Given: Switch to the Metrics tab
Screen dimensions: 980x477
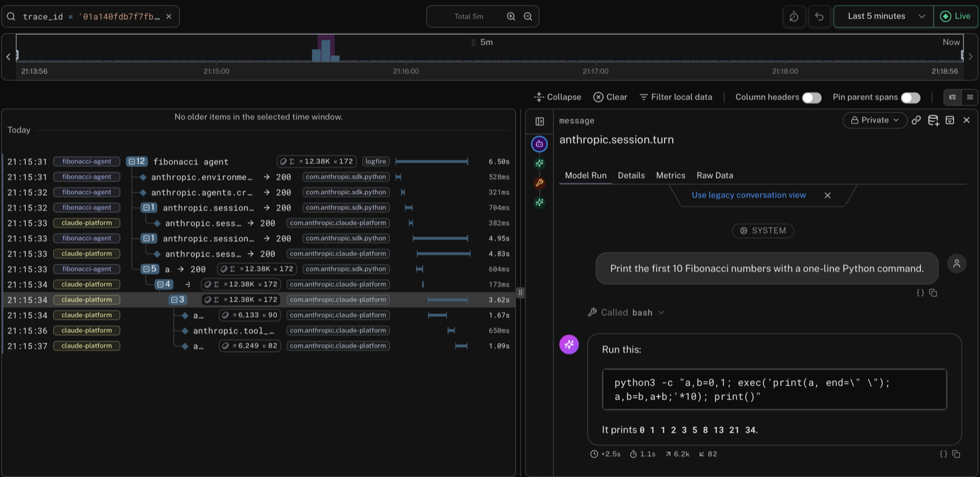Looking at the screenshot, I should coord(671,175).
